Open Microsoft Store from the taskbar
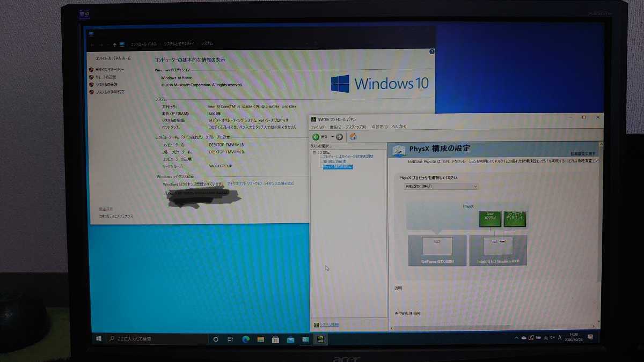Image resolution: width=644 pixels, height=362 pixels. [275, 339]
